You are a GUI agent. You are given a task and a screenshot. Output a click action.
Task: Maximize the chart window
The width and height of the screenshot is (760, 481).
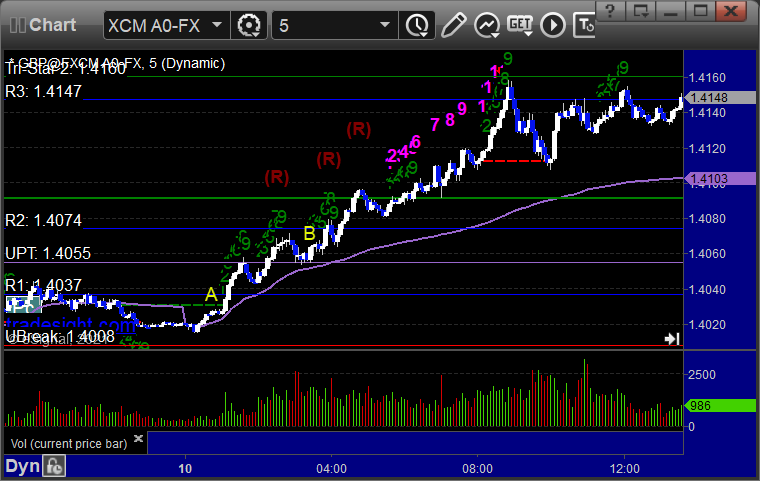(x=700, y=11)
